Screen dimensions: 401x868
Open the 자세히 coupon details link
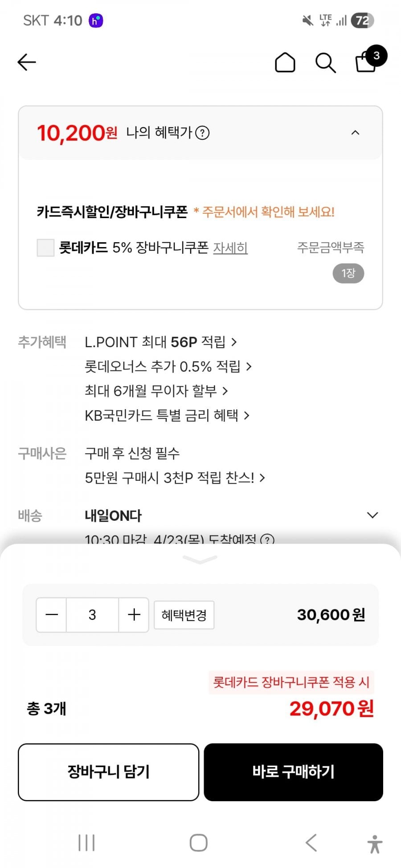pyautogui.click(x=230, y=247)
